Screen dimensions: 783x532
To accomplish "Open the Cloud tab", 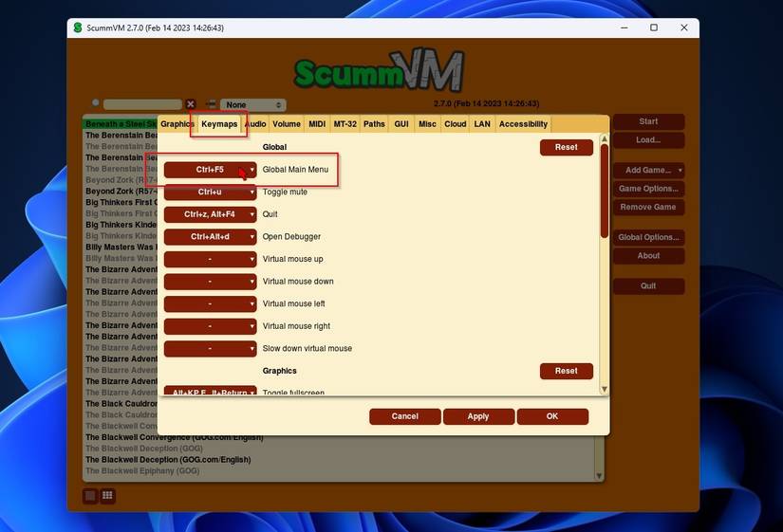I will [x=455, y=124].
